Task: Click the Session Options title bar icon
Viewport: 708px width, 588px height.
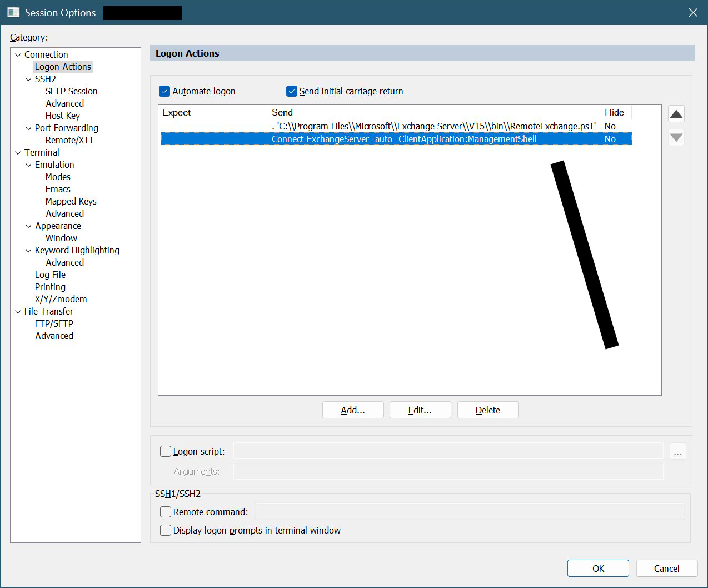Action: point(13,12)
